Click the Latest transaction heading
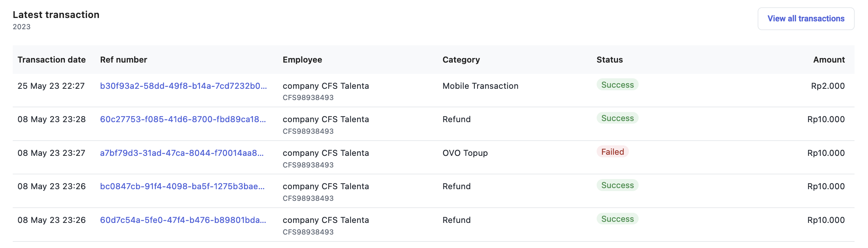The image size is (868, 248). coord(56,15)
